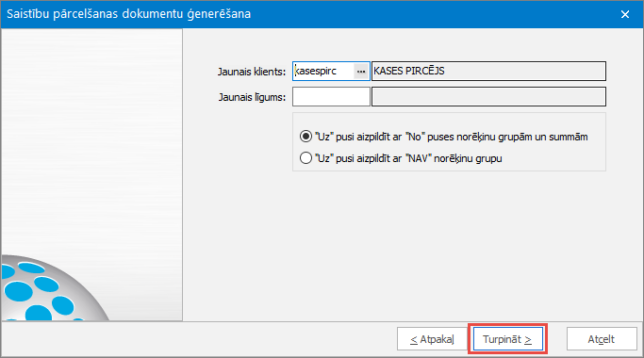Continue with the Turpināt button
Image resolution: width=644 pixels, height=358 pixels.
click(x=507, y=339)
